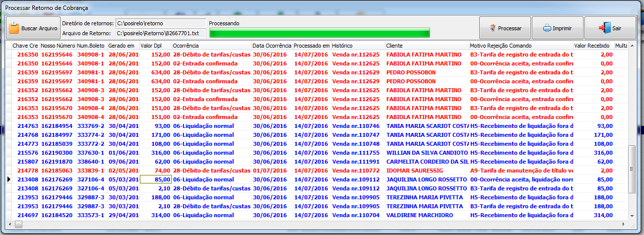Select Valor Dpl cell 74,00

click(155, 171)
